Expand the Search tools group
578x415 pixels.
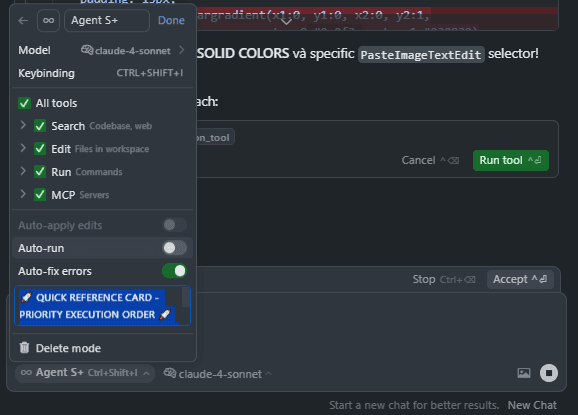pos(23,125)
